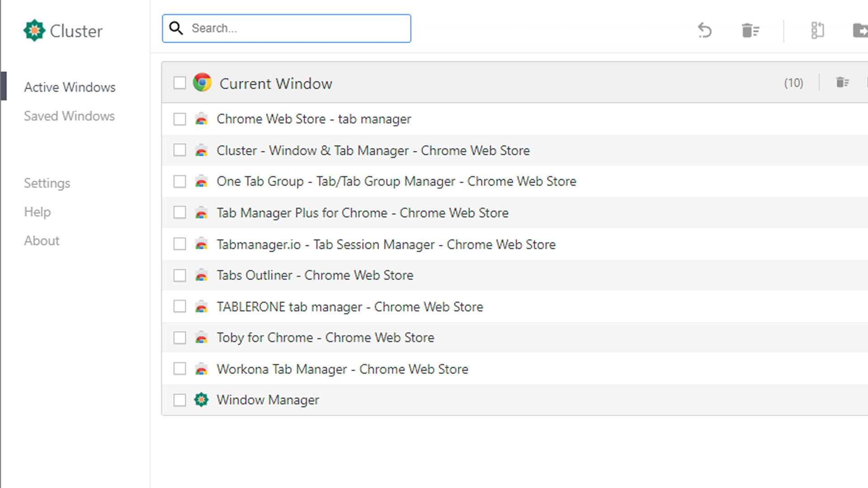868x488 pixels.
Task: Open Help menu item
Action: pos(38,212)
